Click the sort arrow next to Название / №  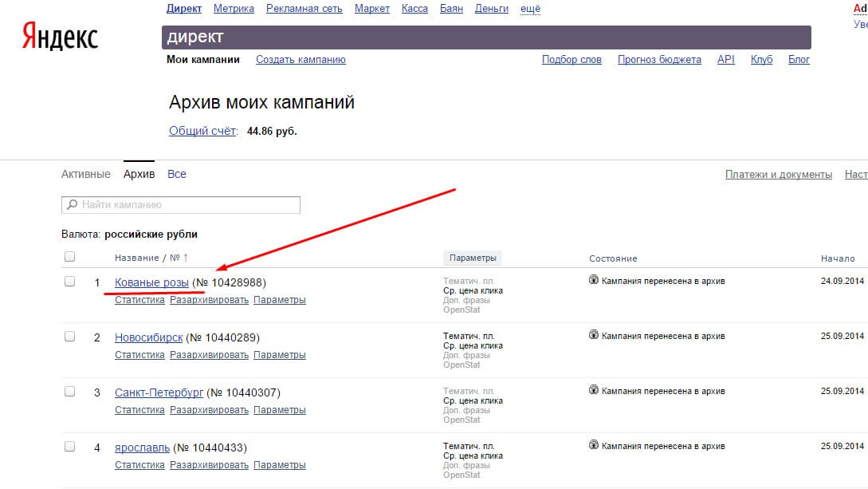(x=186, y=258)
